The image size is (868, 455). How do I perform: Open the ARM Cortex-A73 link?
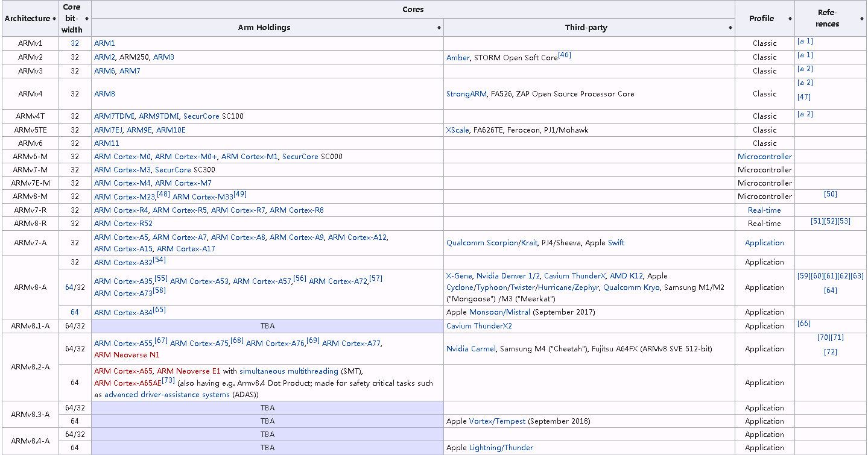click(123, 293)
